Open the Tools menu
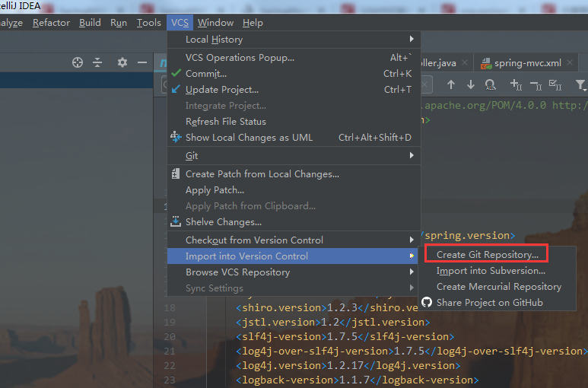 point(149,23)
